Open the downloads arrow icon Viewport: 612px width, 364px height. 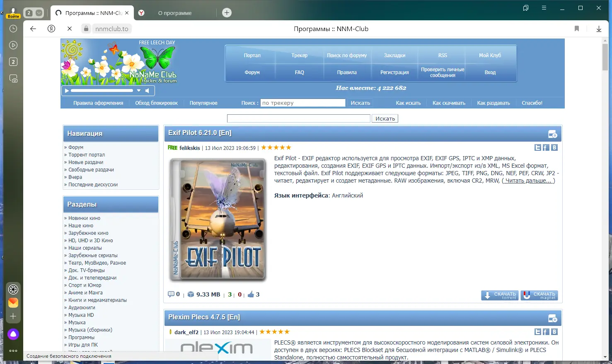coord(599,29)
